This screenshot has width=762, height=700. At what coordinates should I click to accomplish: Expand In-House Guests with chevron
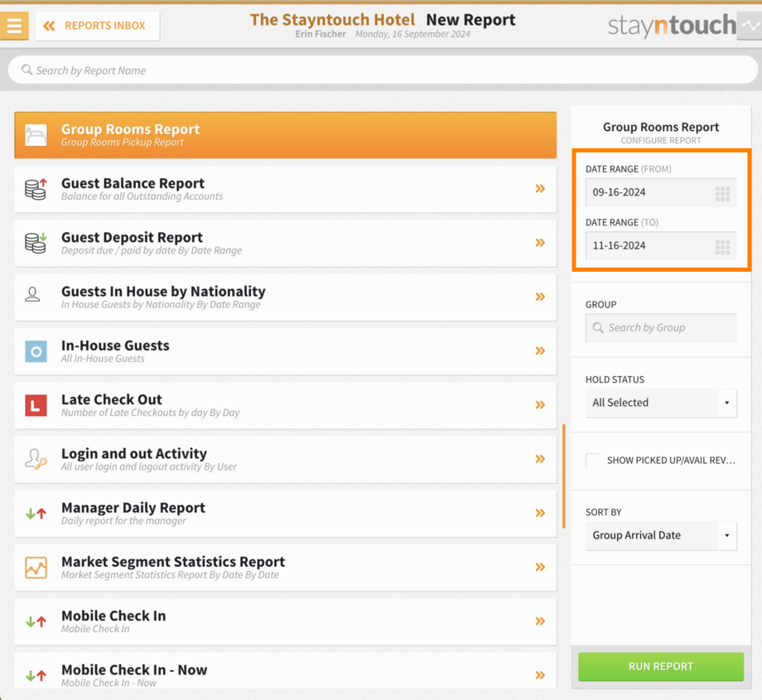click(540, 350)
